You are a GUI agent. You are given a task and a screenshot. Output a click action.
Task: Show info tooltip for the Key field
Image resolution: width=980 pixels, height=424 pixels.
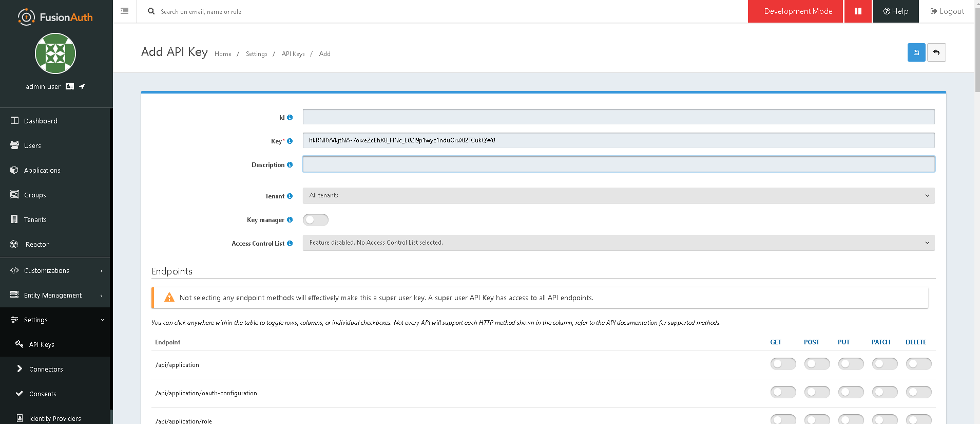[290, 141]
